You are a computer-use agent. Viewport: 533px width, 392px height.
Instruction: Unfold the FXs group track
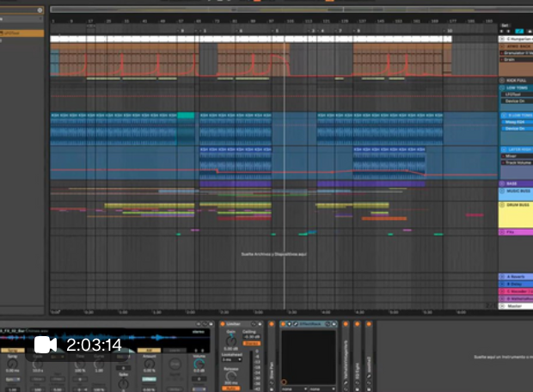tap(502, 232)
